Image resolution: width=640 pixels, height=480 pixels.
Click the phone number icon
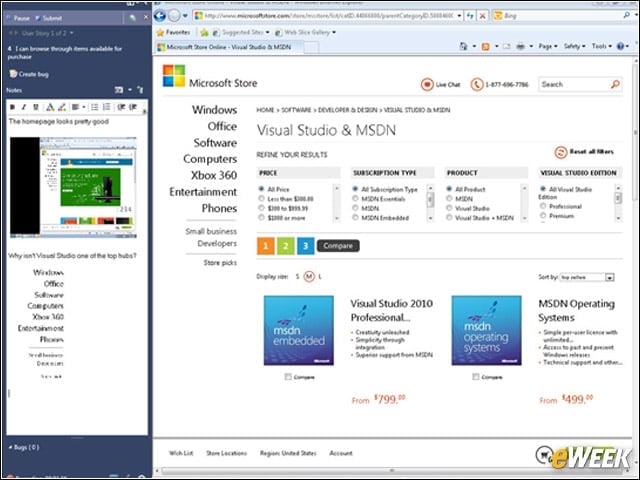coord(477,84)
